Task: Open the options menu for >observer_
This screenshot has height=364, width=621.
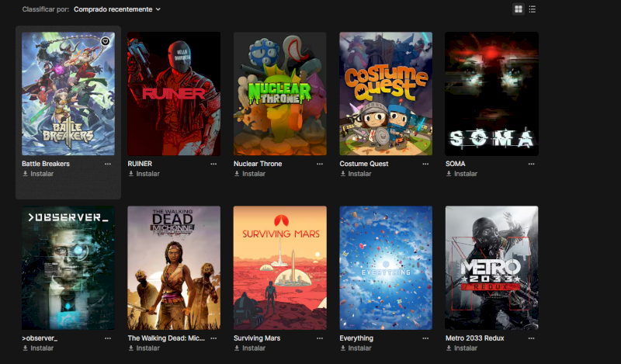Action: pos(108,338)
